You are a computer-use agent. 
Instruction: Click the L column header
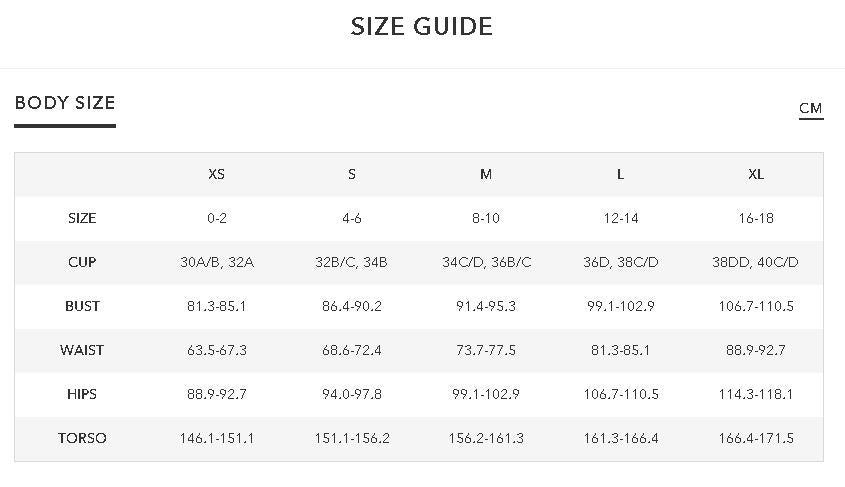tap(621, 174)
